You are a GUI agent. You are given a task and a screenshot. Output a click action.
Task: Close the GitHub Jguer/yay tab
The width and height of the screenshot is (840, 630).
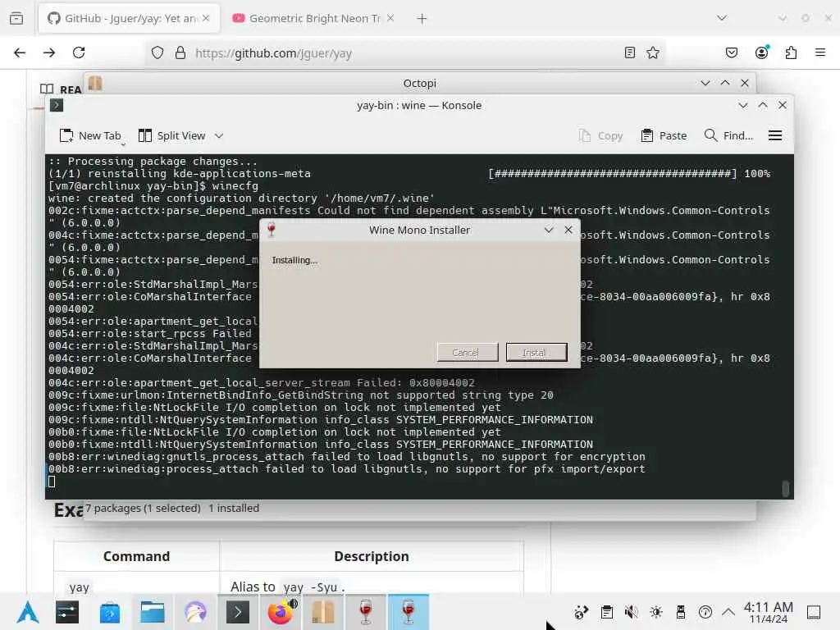point(206,18)
